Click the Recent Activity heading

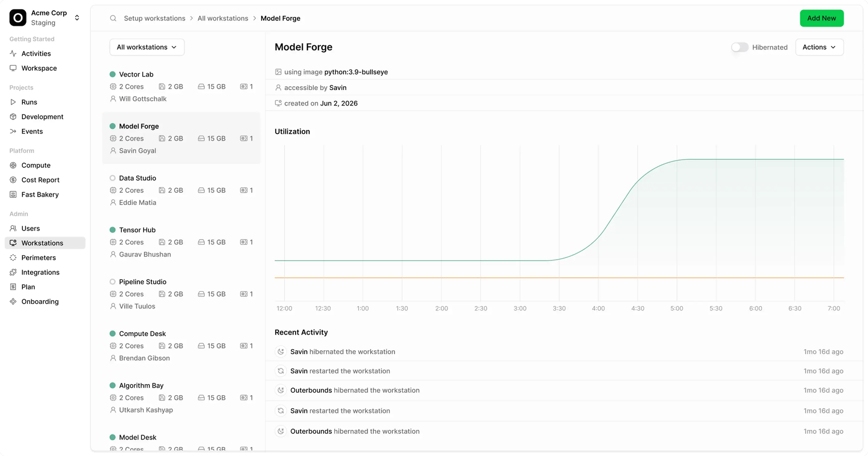tap(301, 332)
